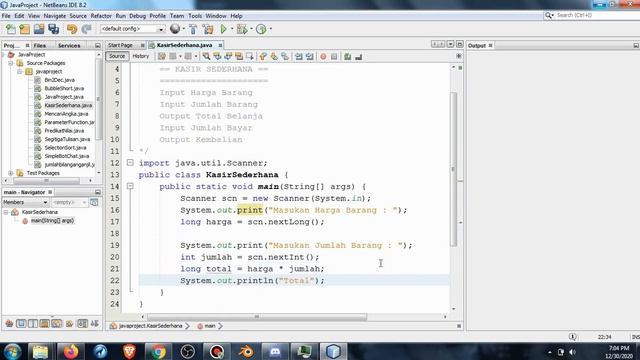
Task: Click the editor horizontal scrollbar
Action: [x=257, y=317]
